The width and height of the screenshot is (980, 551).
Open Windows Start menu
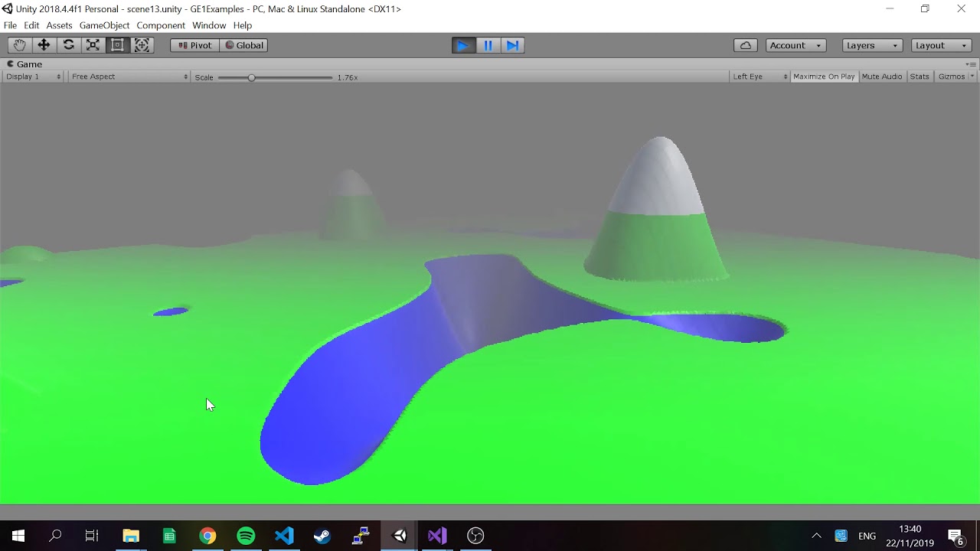pyautogui.click(x=18, y=536)
